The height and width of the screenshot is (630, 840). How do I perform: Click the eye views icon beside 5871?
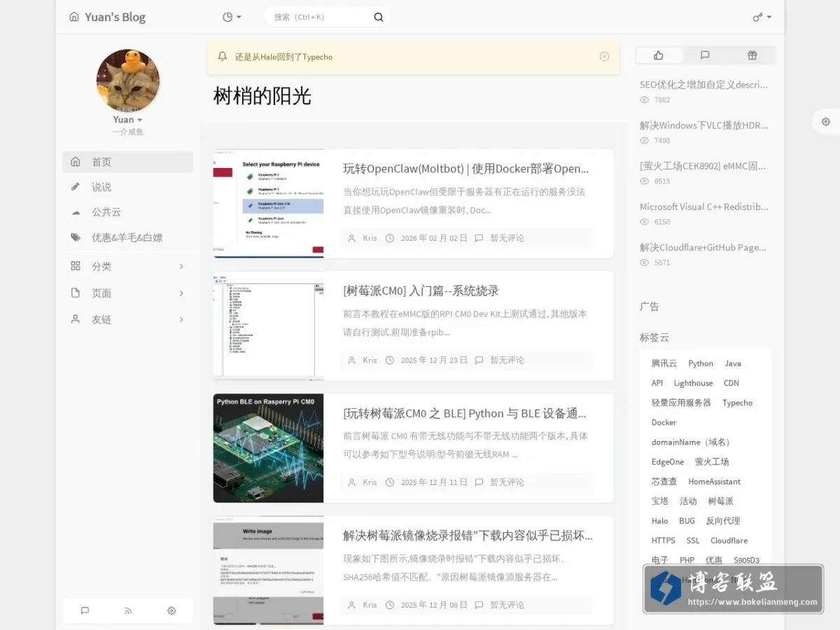(x=645, y=262)
